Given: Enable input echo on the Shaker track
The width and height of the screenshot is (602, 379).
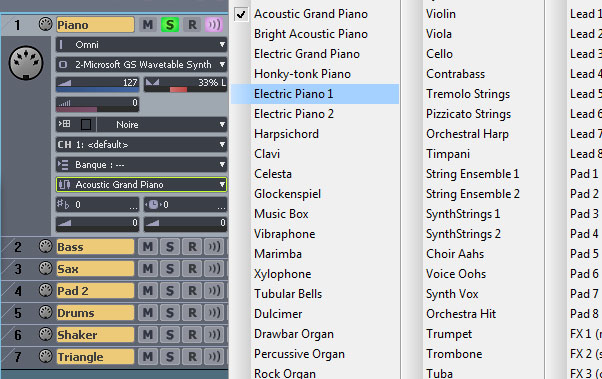Looking at the screenshot, I should 214,334.
